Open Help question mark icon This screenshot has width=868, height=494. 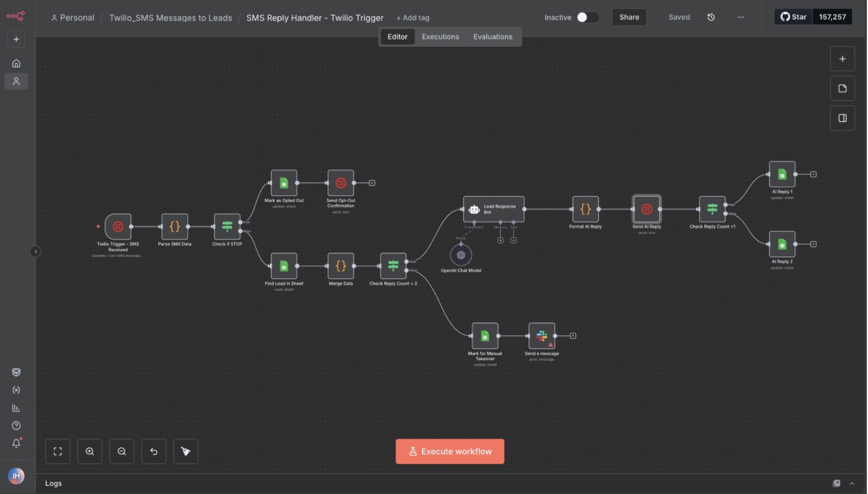tap(16, 426)
